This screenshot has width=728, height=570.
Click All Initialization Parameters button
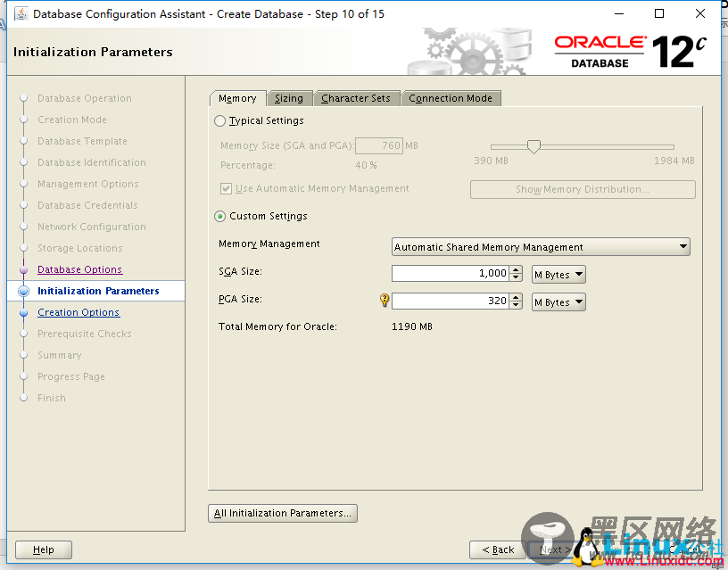[282, 513]
